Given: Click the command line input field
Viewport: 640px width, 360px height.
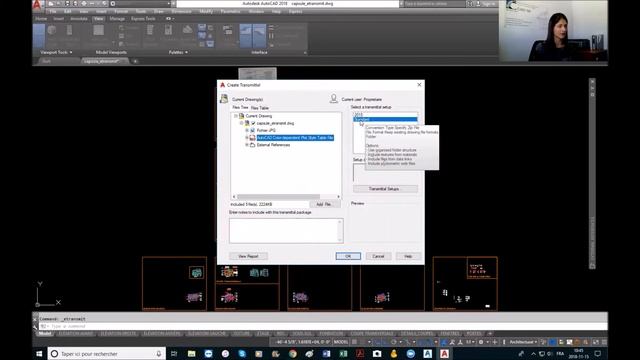Looking at the screenshot, I should [x=324, y=327].
